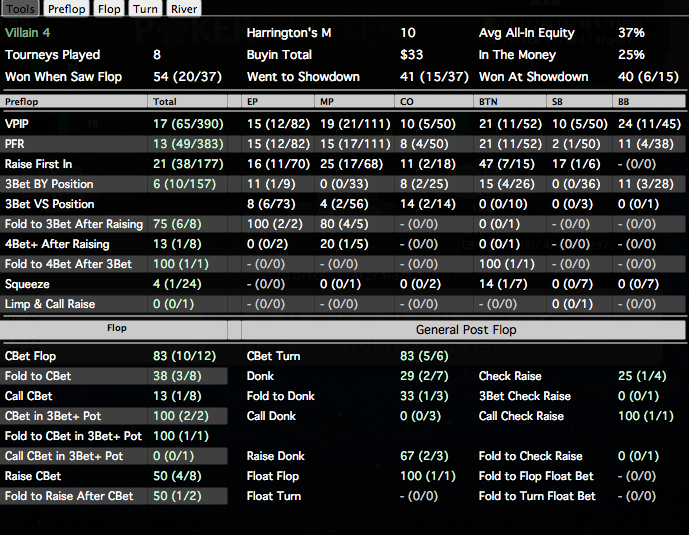Click Fold to Turn Float Bet label
Screen dimensions: 689x535
coord(537,496)
